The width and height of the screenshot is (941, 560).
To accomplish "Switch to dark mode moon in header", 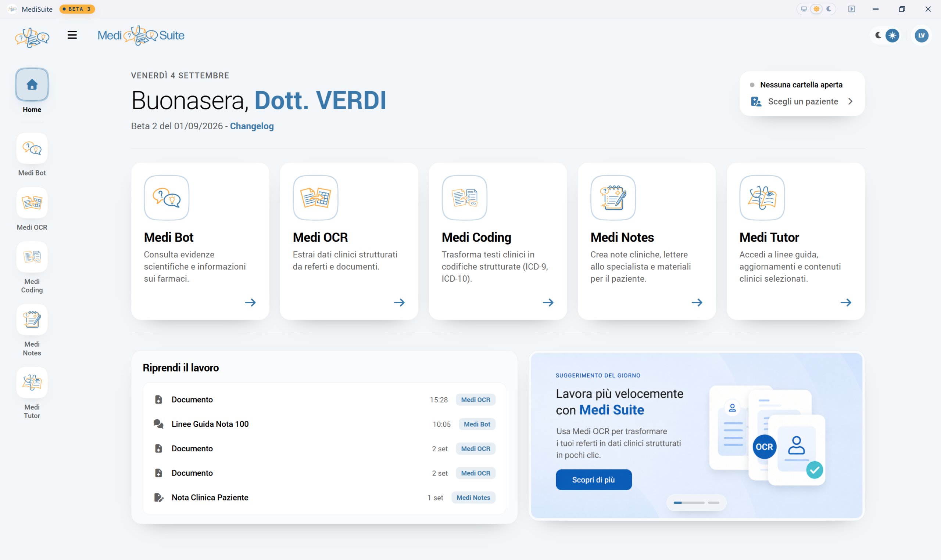I will click(878, 36).
